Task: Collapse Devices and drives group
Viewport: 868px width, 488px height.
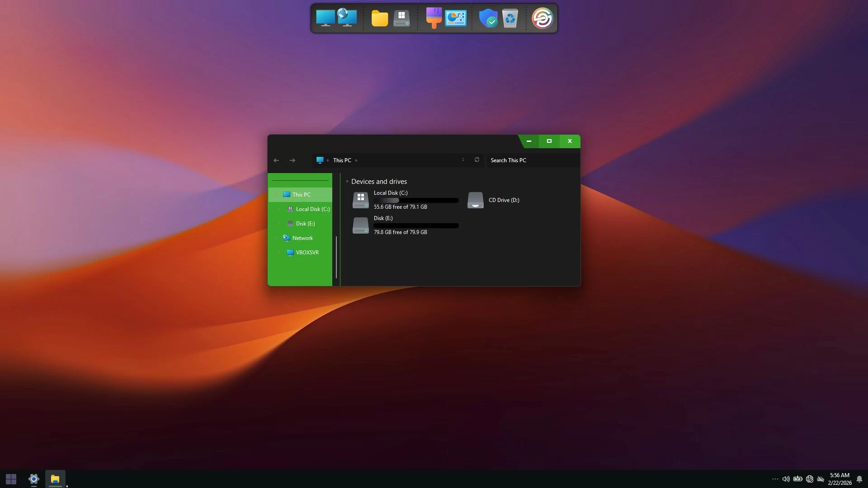Action: click(x=347, y=182)
